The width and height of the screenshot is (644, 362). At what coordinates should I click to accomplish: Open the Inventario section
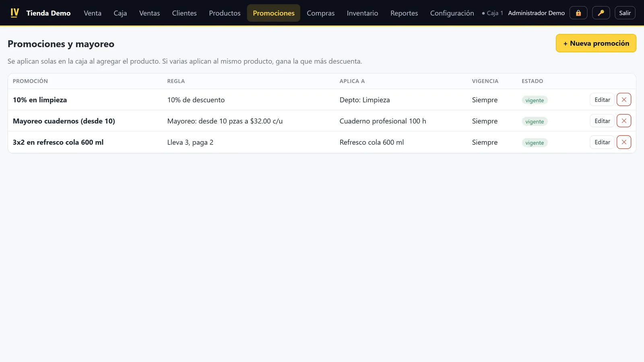pyautogui.click(x=362, y=13)
